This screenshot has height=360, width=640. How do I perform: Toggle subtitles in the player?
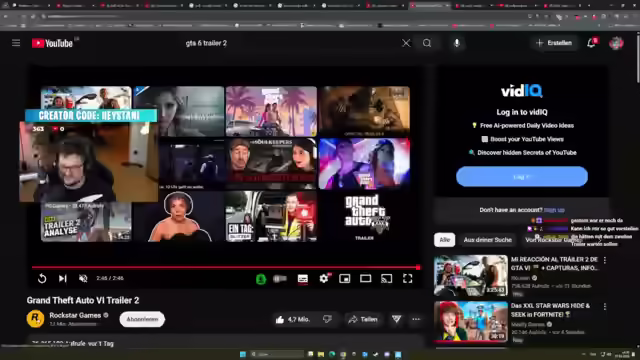click(x=303, y=279)
